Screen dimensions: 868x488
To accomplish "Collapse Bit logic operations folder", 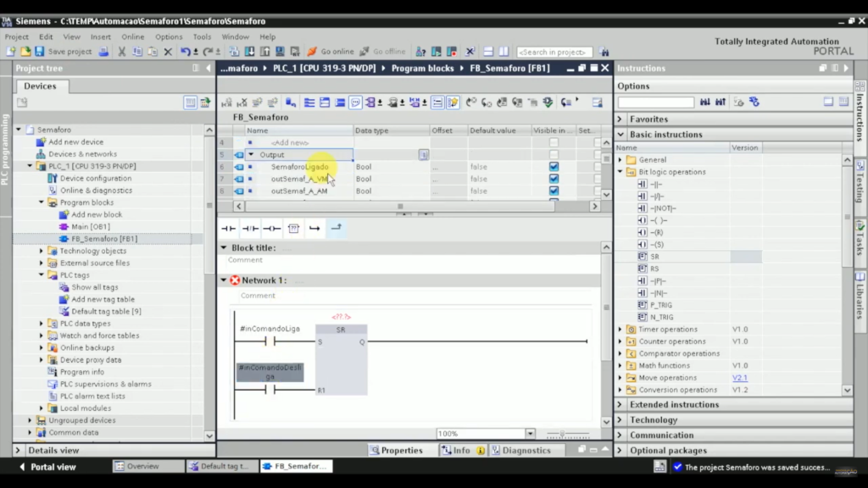I will (620, 171).
